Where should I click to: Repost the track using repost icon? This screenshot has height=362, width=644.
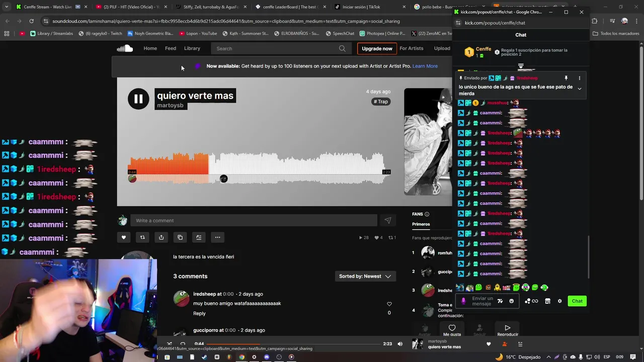click(142, 237)
